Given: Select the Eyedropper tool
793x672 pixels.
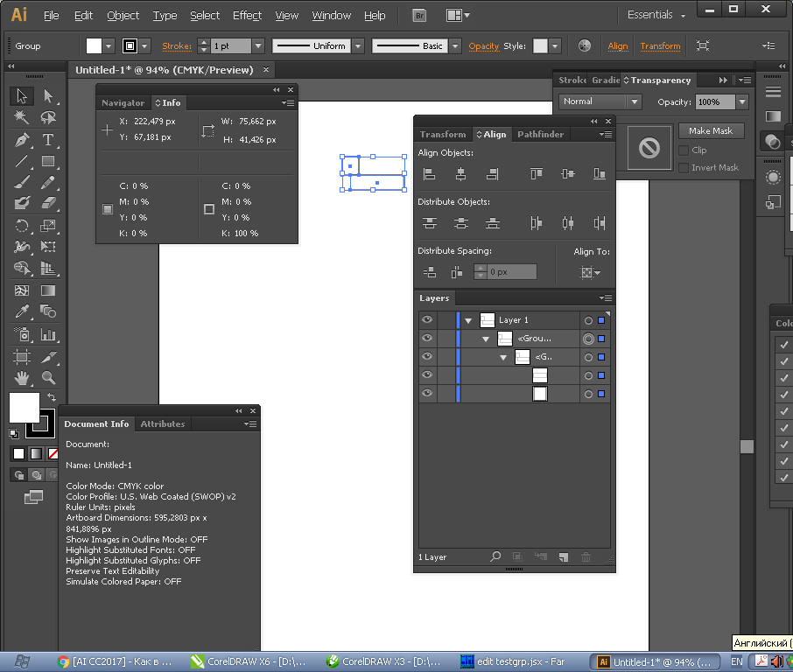Looking at the screenshot, I should (22, 312).
